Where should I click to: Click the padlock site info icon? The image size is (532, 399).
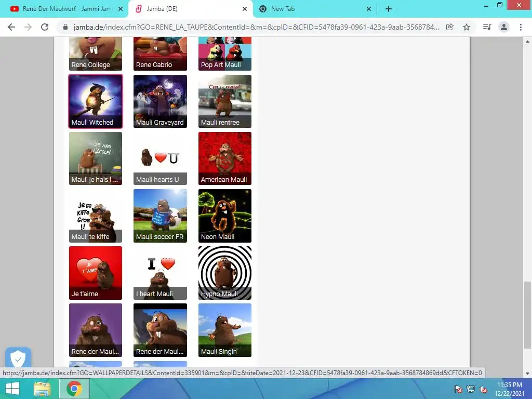click(x=65, y=27)
